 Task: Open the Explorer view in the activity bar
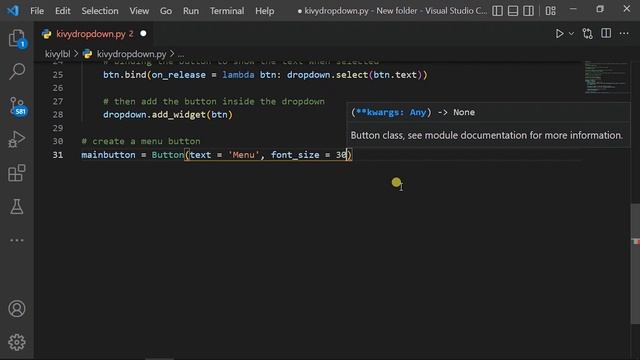(17, 39)
